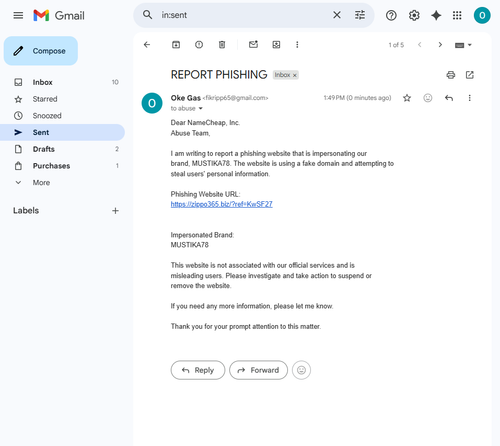Open the main menu hamburger icon

[18, 15]
